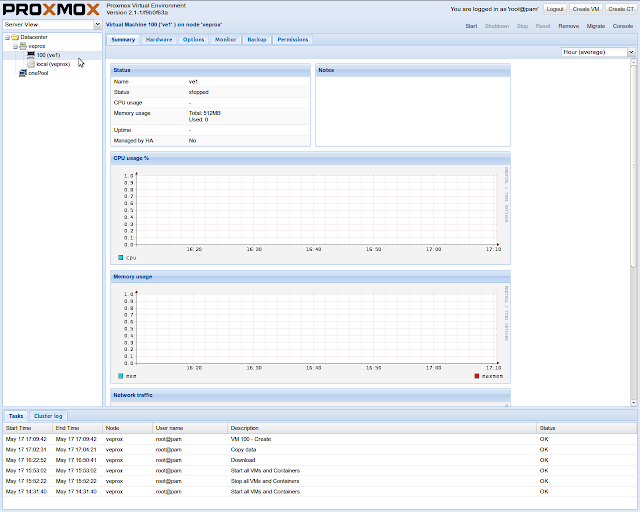Viewport: 640px width, 512px height.
Task: Open the Backup tab
Action: [x=256, y=40]
